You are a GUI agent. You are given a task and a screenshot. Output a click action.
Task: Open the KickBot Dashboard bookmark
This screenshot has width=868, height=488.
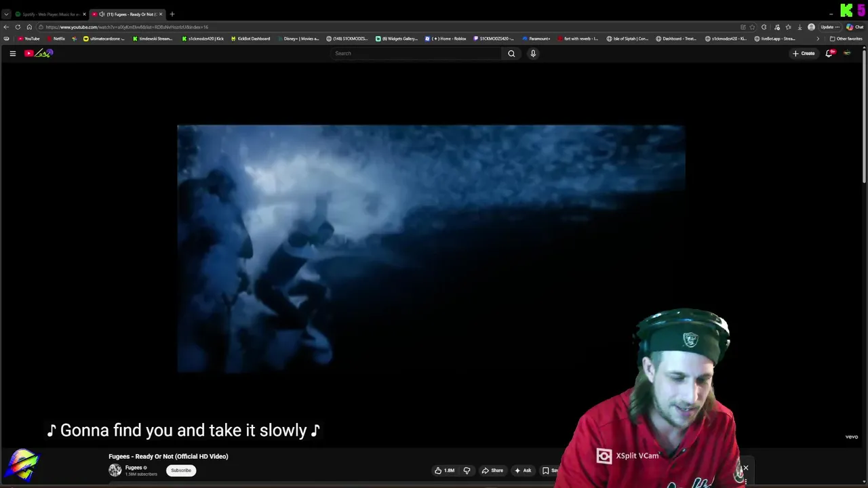(250, 39)
